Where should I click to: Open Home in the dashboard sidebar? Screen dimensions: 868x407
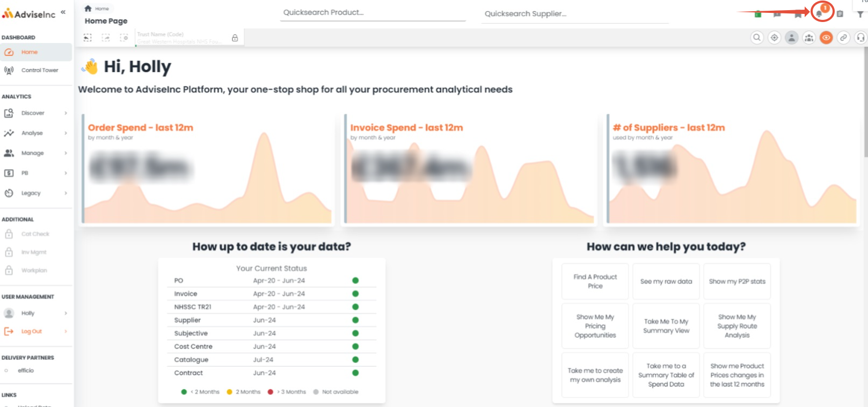36,52
